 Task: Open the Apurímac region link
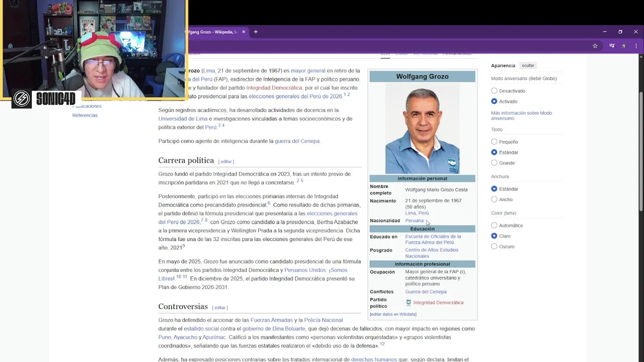click(x=214, y=337)
